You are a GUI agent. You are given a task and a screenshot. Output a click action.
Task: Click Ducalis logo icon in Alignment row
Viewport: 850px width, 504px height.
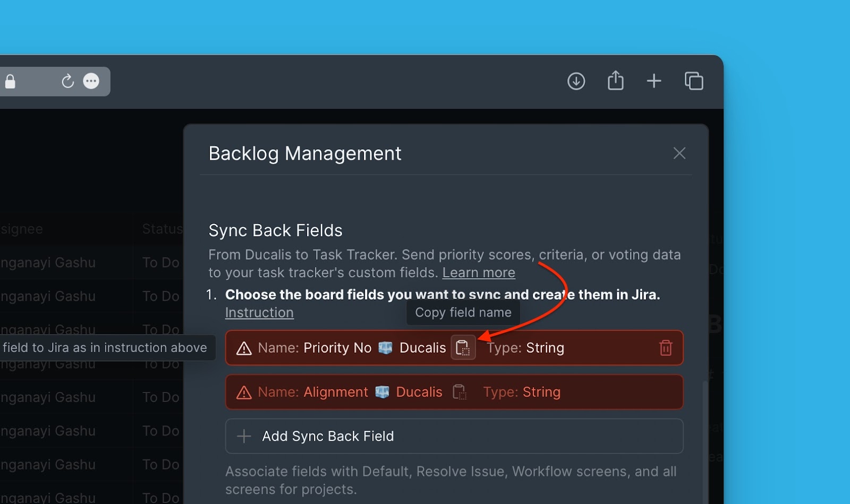point(382,392)
